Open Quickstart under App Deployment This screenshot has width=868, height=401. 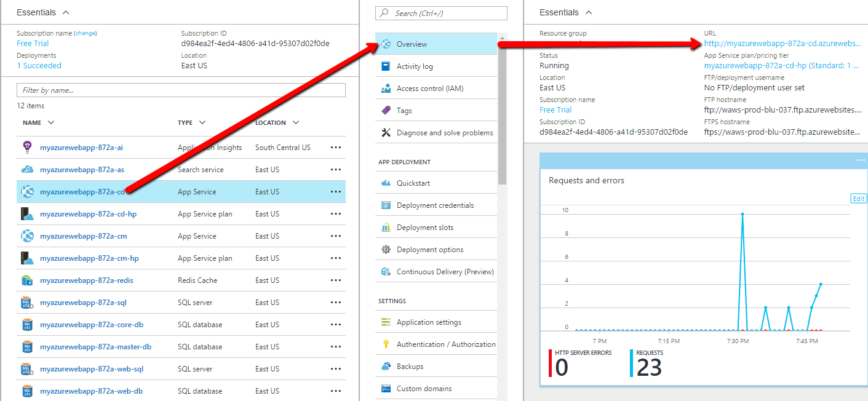[x=436, y=183]
